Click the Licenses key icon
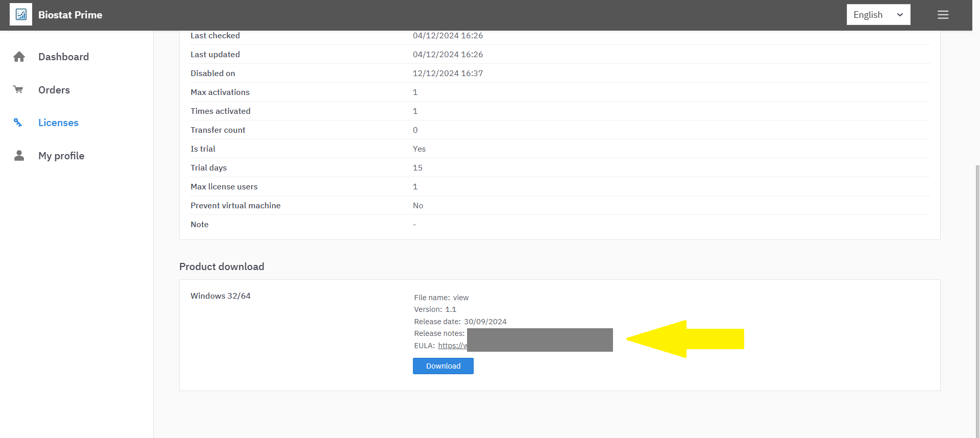Image resolution: width=980 pixels, height=438 pixels. 18,123
